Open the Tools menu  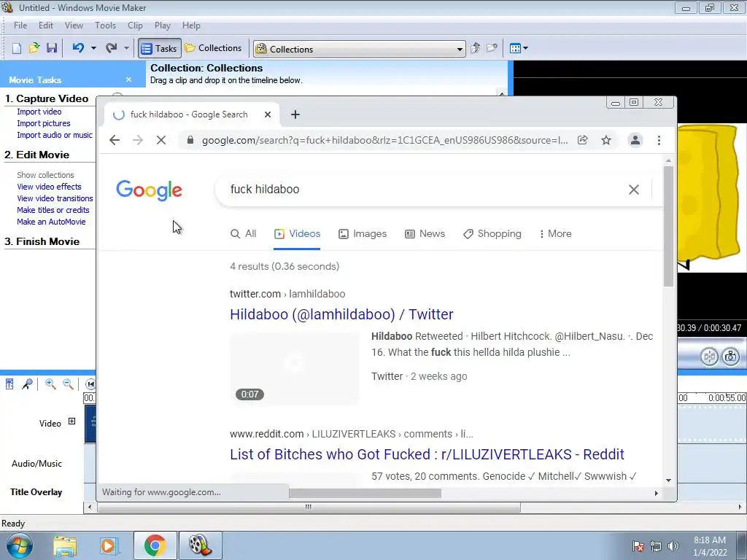(105, 26)
